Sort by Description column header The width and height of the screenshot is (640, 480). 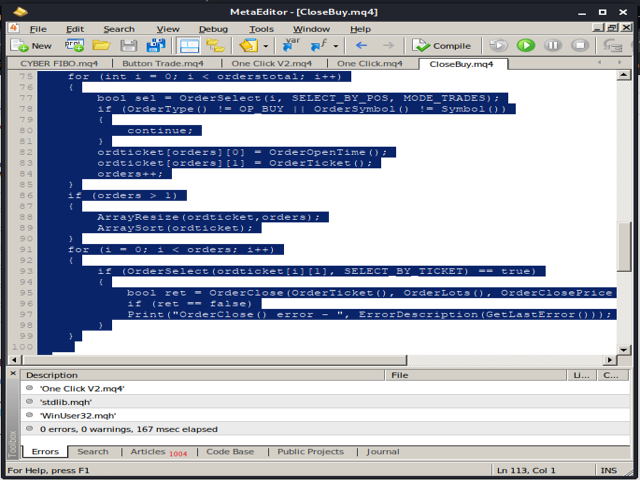pyautogui.click(x=203, y=375)
